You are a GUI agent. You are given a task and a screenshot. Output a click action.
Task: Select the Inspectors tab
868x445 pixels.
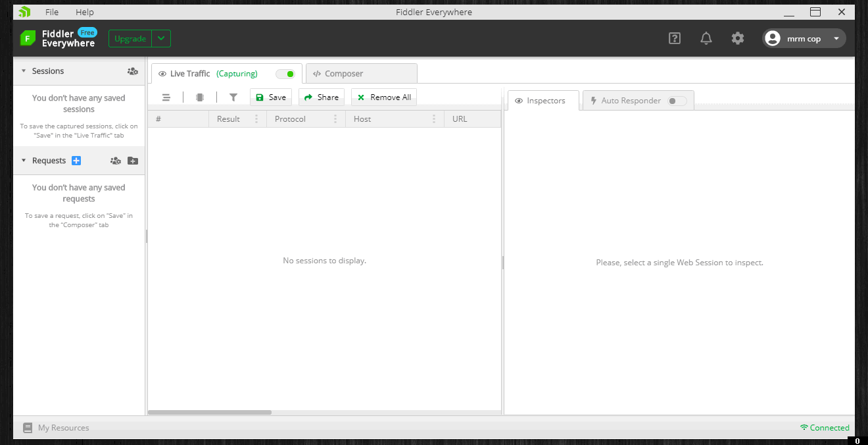[544, 101]
